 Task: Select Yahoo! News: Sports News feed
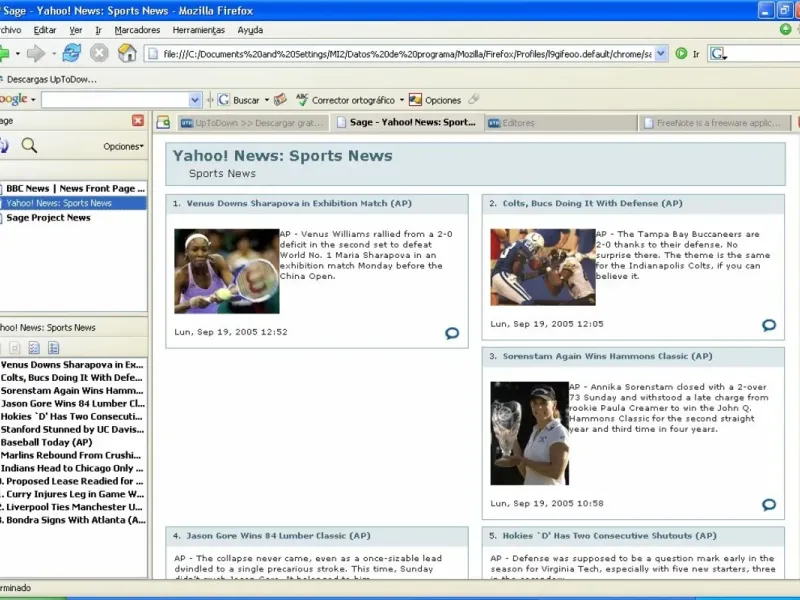tap(73, 203)
